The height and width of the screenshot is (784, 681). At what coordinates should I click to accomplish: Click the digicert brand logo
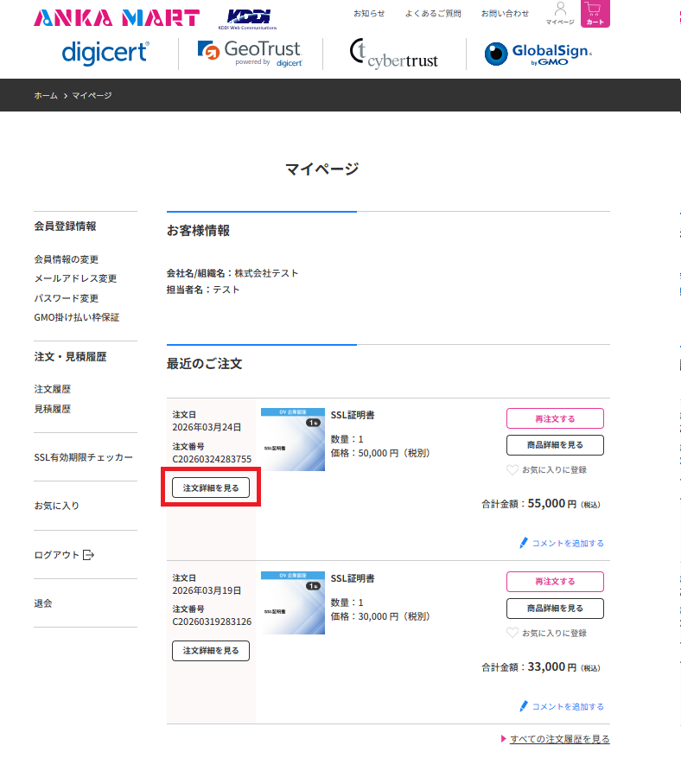(105, 53)
